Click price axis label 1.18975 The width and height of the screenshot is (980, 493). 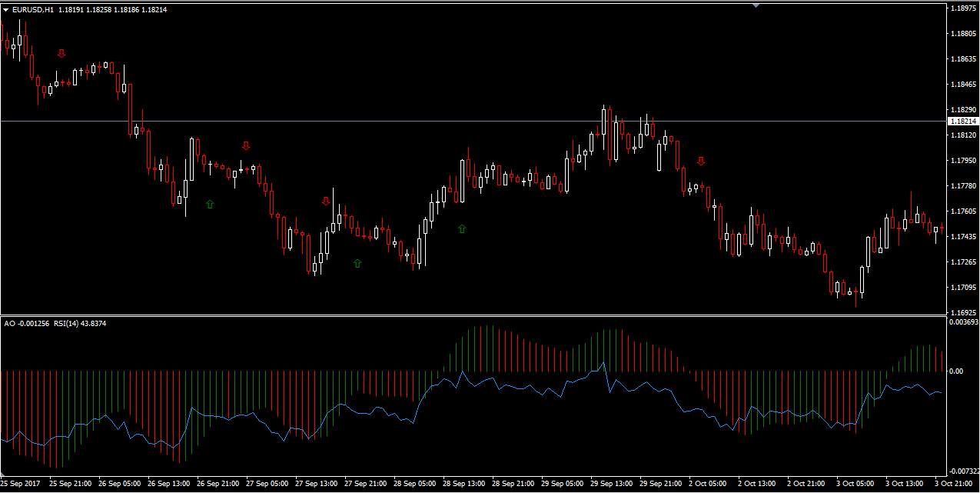(964, 8)
